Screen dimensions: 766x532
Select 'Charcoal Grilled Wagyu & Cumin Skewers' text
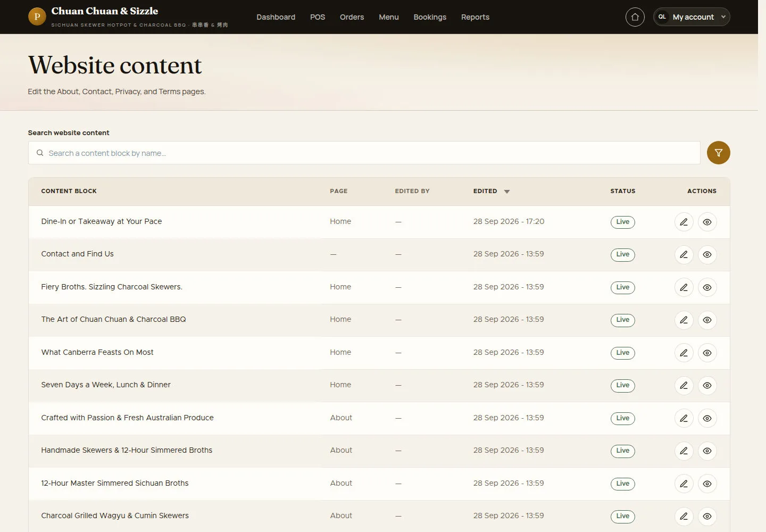[115, 516]
